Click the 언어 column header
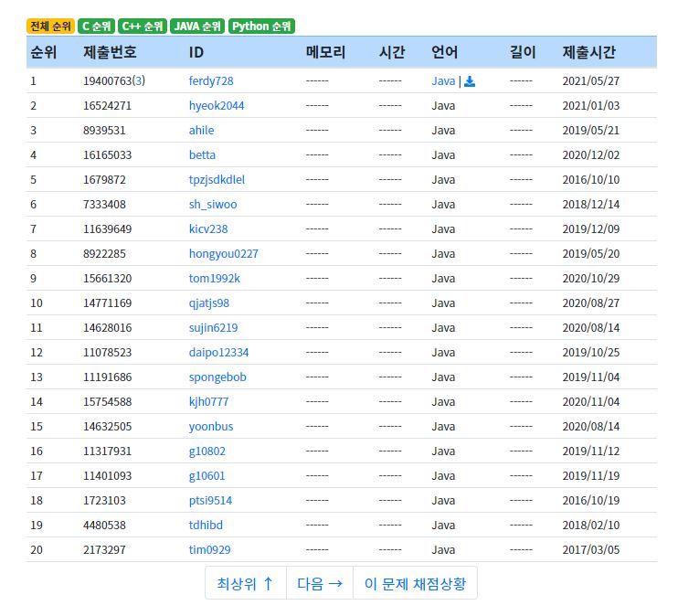The width and height of the screenshot is (678, 616). pos(444,52)
